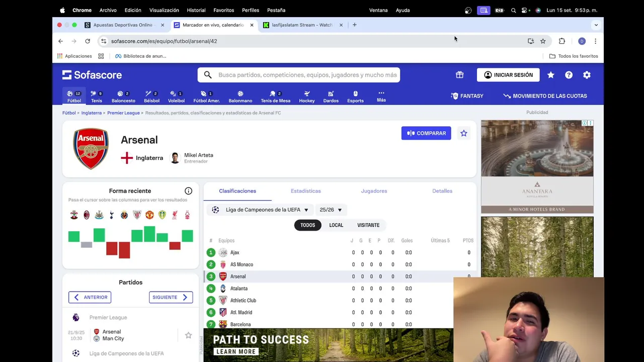Open the lasfijaslatam Stream browser tab
This screenshot has height=362, width=644.
click(303, 25)
